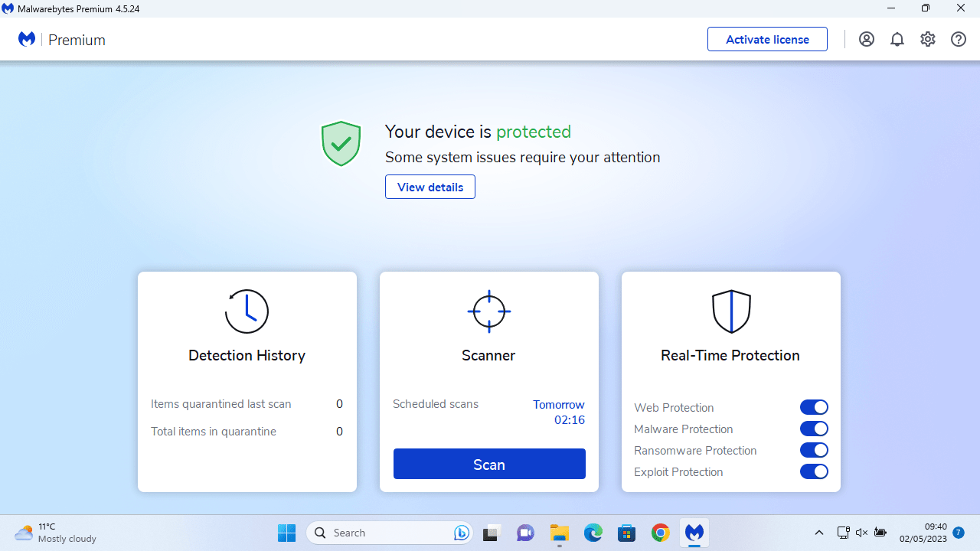Click 'Your device is protected' heading
Screen dimensions: 980x551
click(x=478, y=132)
